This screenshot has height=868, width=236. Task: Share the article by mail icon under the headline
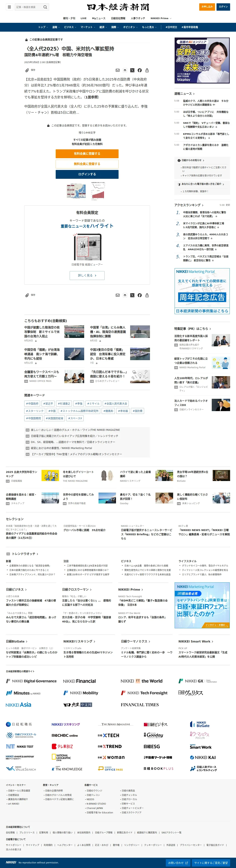coord(117,70)
